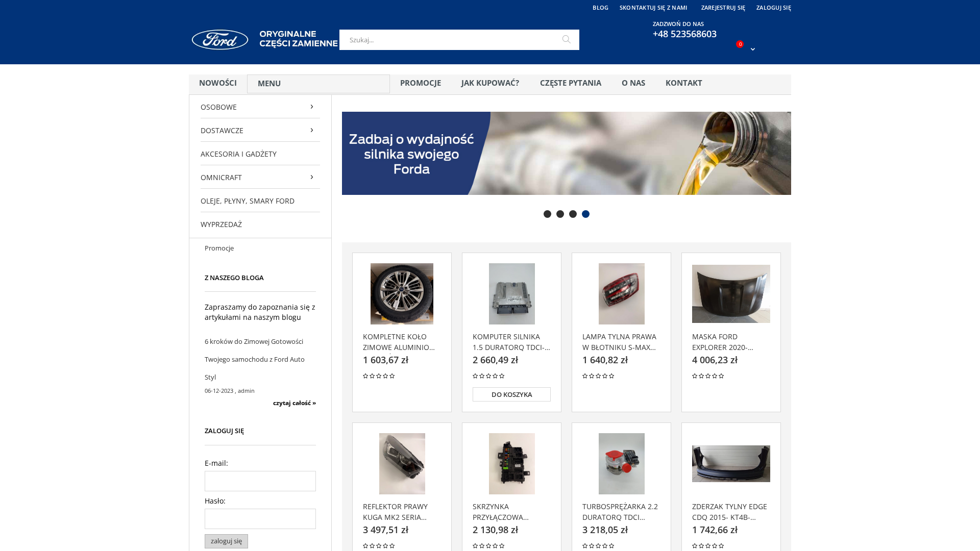The height and width of the screenshot is (551, 980).
Task: Open Częste pytania menu item
Action: [571, 83]
